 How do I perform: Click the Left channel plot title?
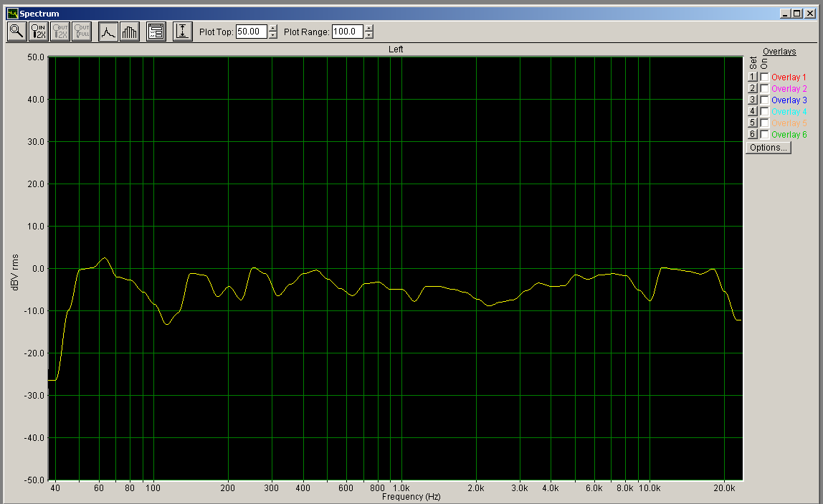pos(396,49)
